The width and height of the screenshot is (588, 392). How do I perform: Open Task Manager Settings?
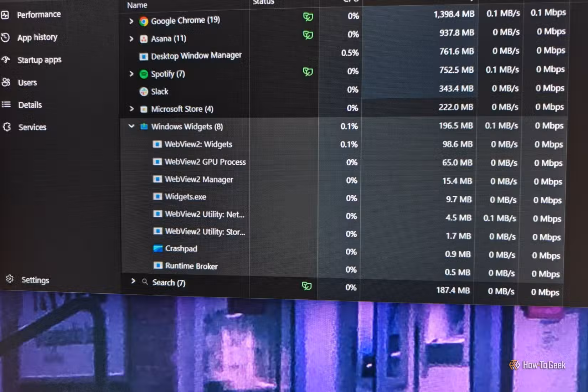click(35, 280)
